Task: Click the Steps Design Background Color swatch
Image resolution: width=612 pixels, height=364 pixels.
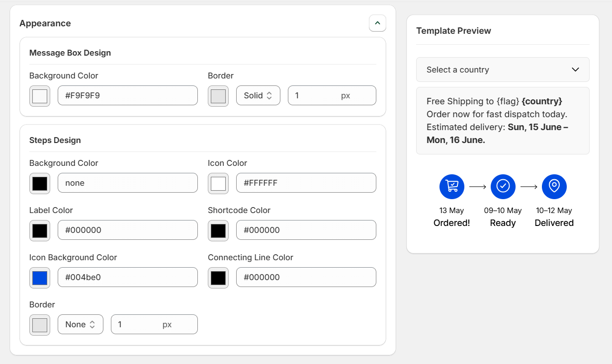Action: pos(39,183)
